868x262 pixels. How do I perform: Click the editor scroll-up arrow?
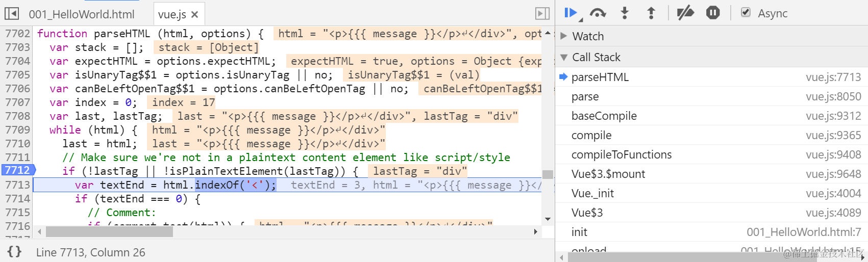pyautogui.click(x=548, y=33)
